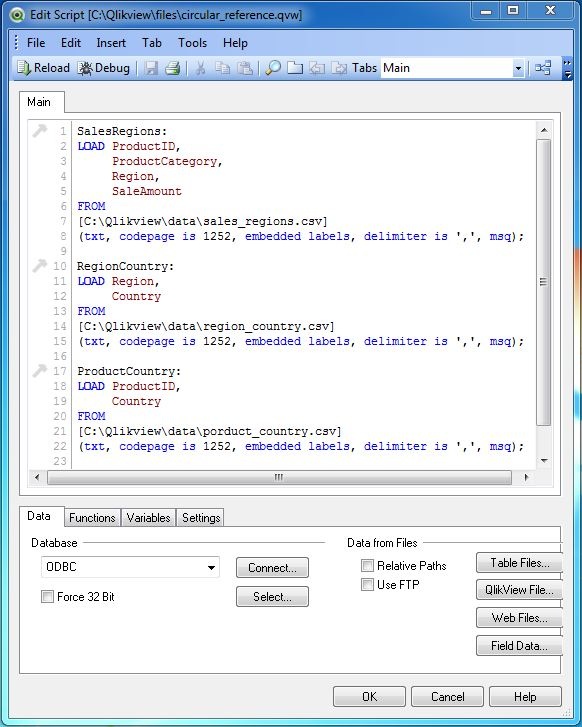
Task: Click the Table Files... button
Action: click(x=519, y=563)
